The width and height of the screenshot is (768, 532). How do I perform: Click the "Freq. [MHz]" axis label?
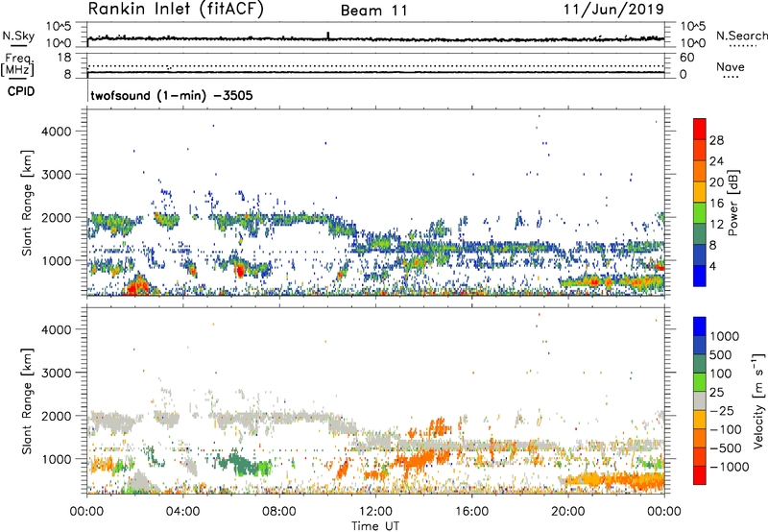[17, 65]
